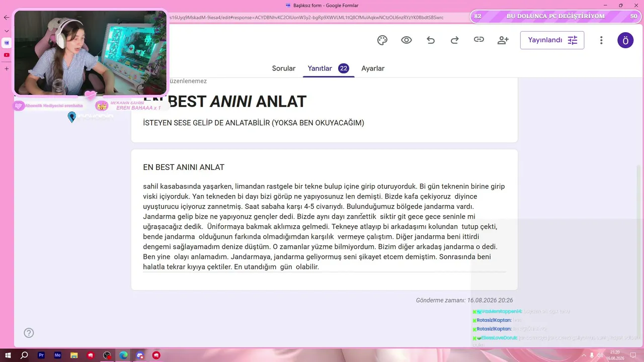Open the notification center icon
This screenshot has height=362, width=644.
(632, 355)
